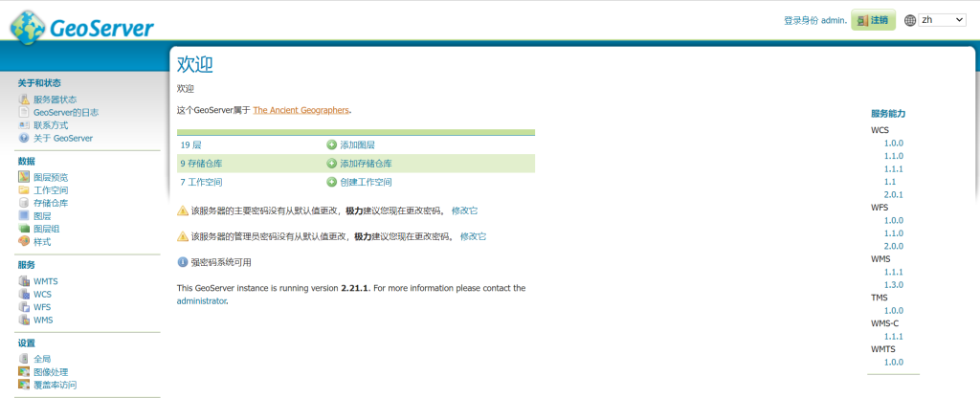980x398 pixels.
Task: Click the 全局 settings icon
Action: tap(24, 359)
